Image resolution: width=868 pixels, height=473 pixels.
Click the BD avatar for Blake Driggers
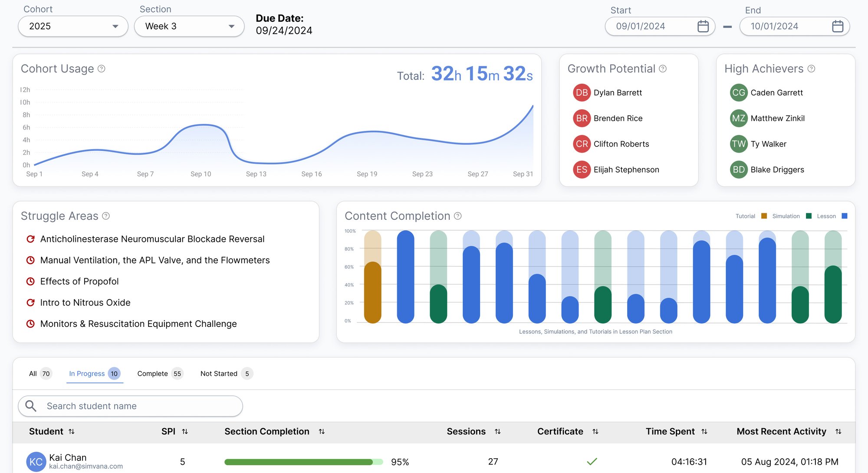[x=739, y=170]
